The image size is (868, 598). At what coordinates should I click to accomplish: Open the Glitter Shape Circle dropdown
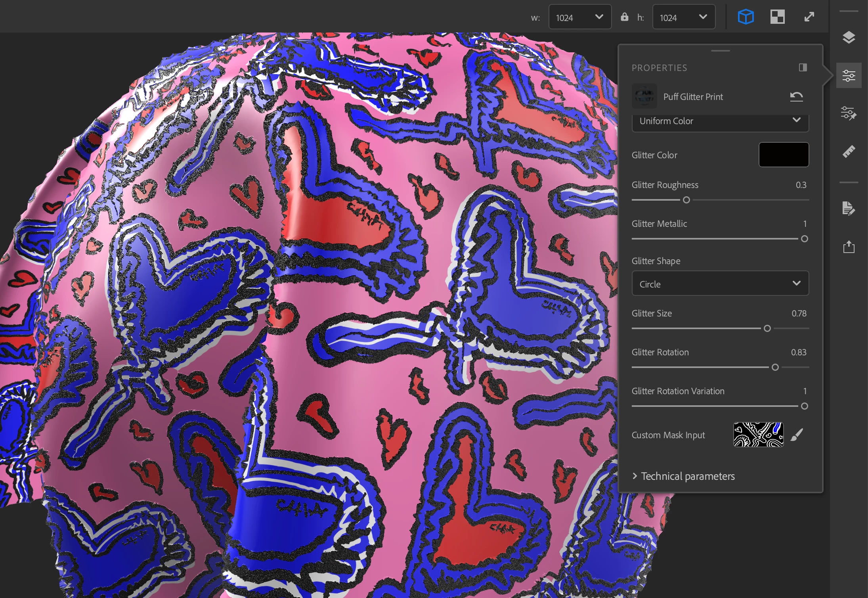(720, 284)
